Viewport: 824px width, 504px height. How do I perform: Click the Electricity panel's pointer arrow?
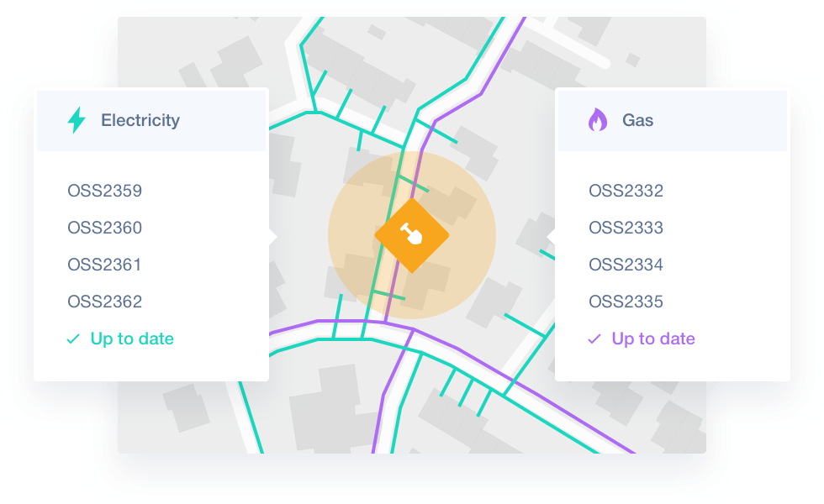pyautogui.click(x=272, y=236)
